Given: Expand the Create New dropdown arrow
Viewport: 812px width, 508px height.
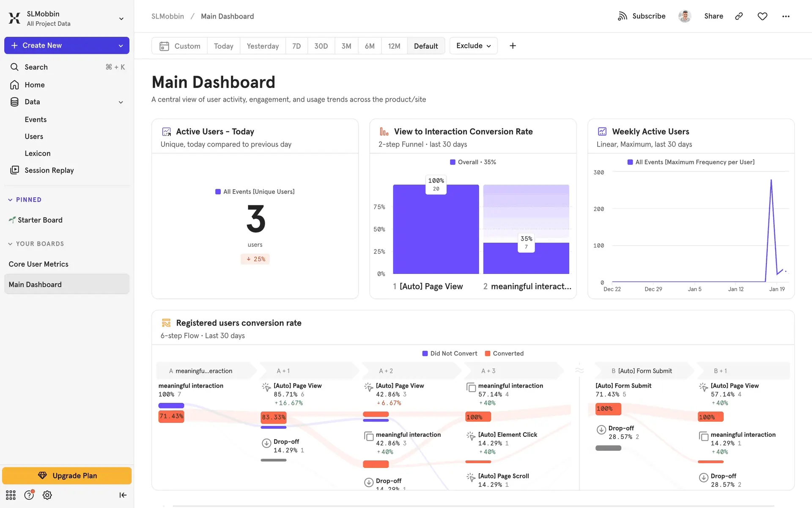Looking at the screenshot, I should click(x=121, y=46).
